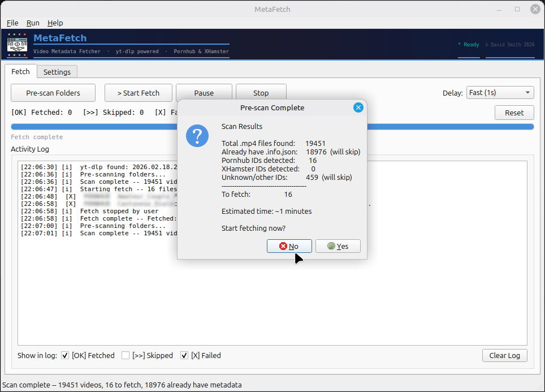Uncheck the [X] Failed log filter

tap(184, 355)
